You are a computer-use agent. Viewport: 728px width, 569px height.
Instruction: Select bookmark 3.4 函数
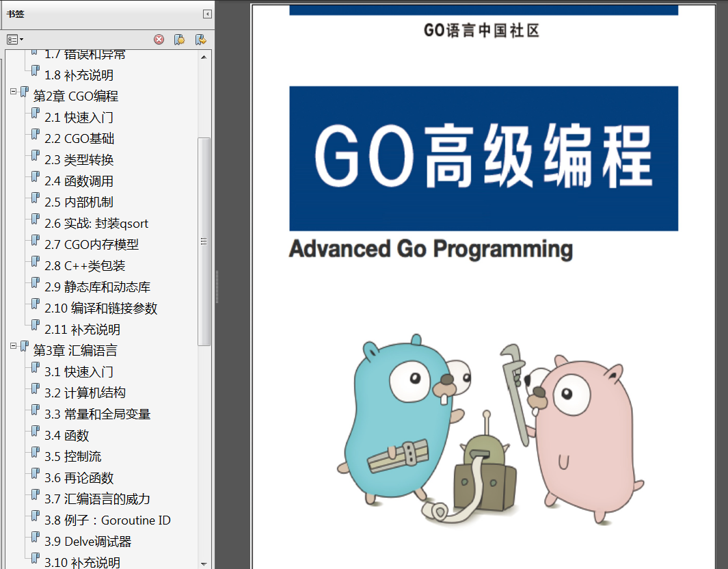[66, 436]
